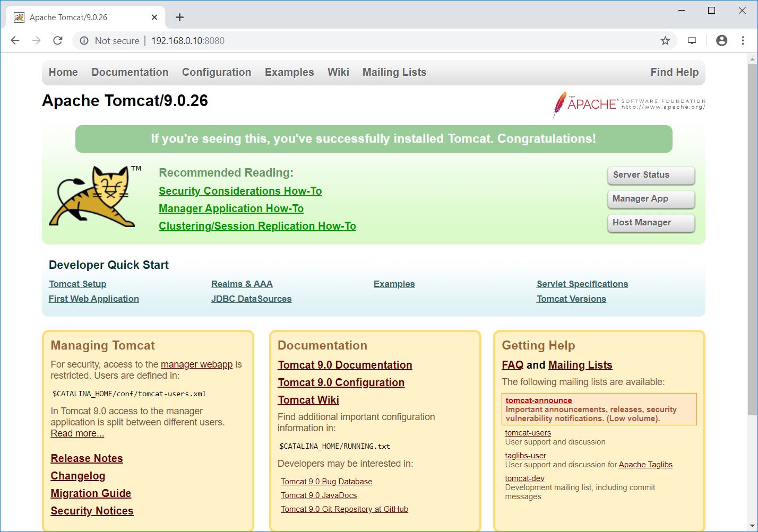Open the Wiki navigation item

point(338,72)
